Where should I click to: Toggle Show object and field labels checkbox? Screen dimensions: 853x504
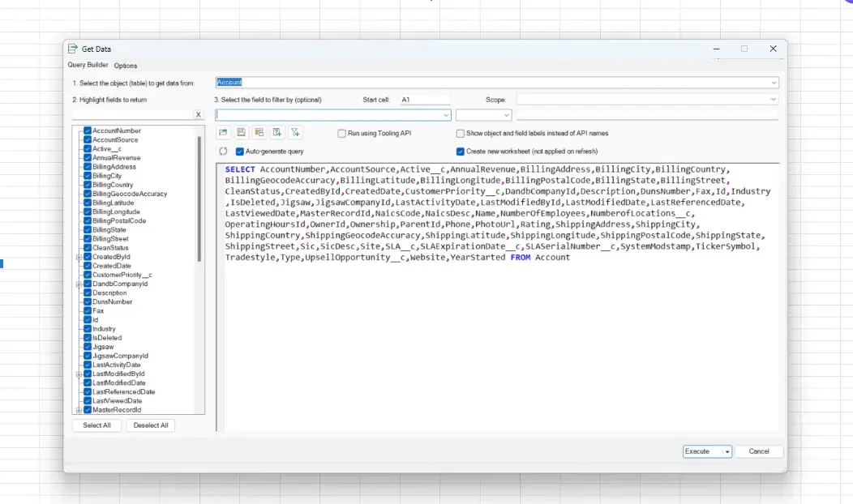click(461, 133)
